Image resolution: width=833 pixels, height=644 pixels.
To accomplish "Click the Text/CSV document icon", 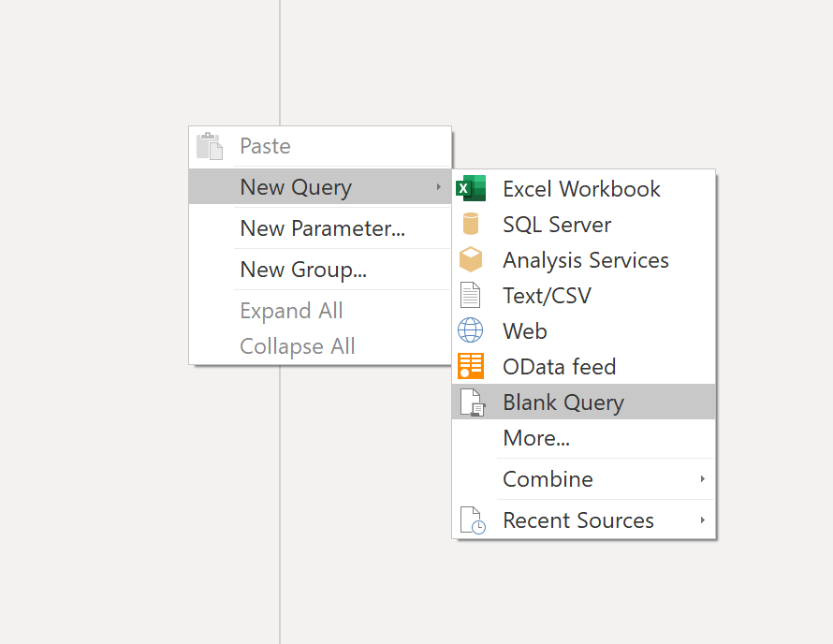I will coord(470,295).
